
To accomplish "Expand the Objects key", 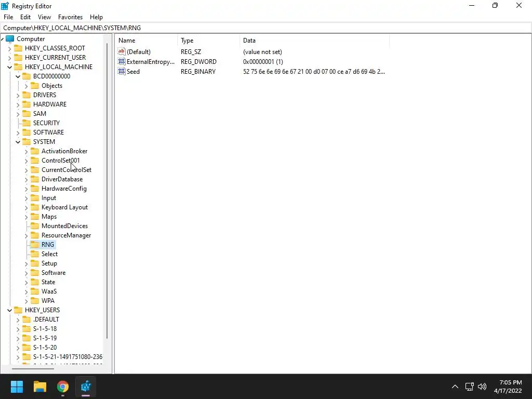I will [x=26, y=86].
